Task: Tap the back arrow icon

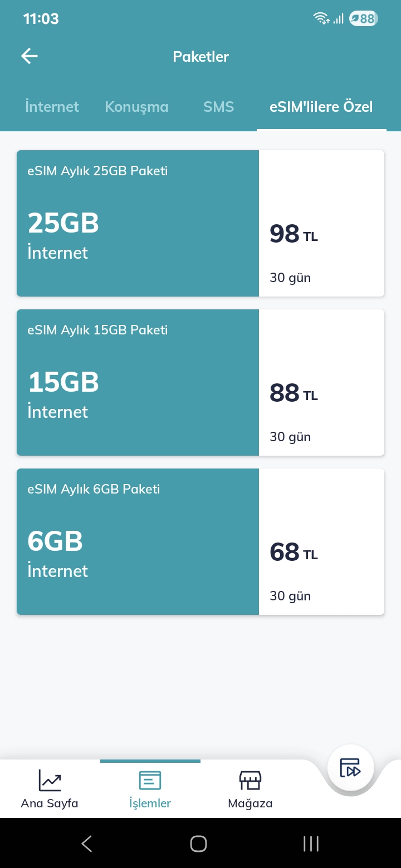Action: [x=30, y=56]
